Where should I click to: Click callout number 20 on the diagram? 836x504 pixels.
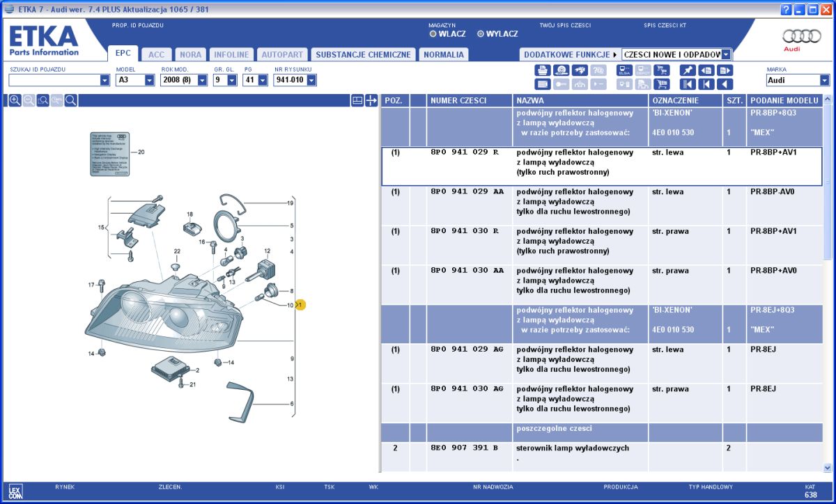[141, 152]
